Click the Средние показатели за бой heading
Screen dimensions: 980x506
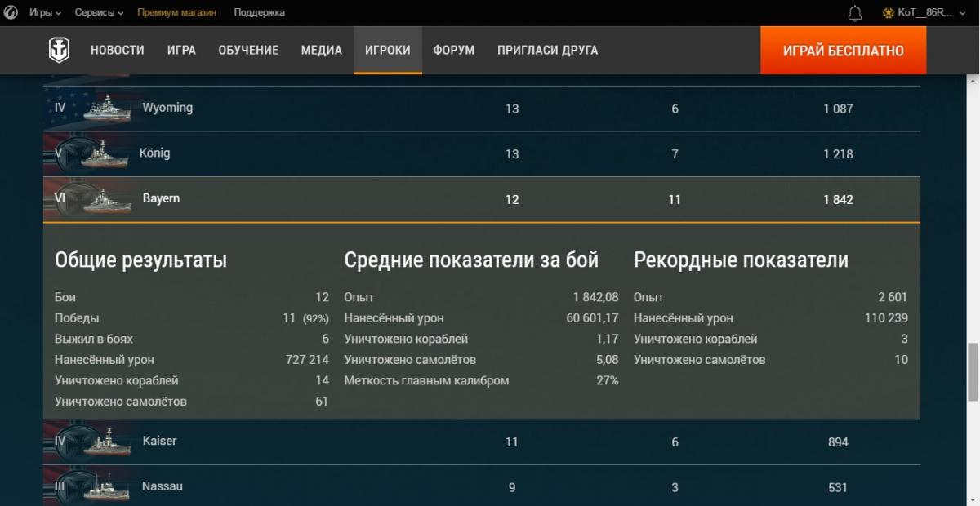471,260
